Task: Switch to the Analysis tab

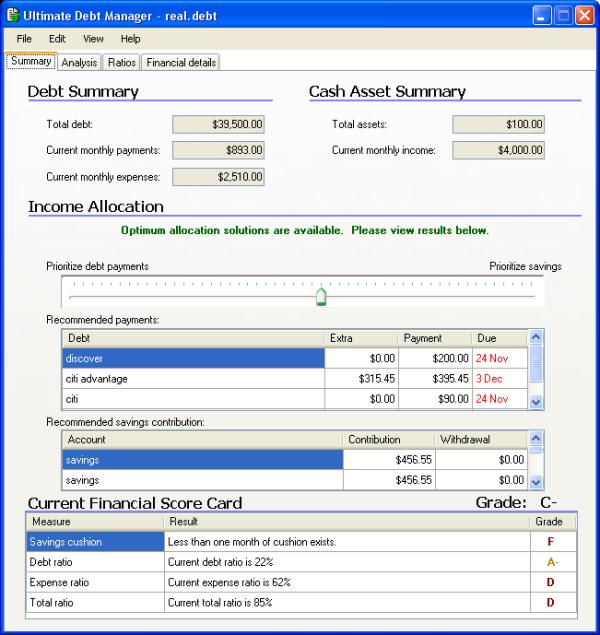Action: [x=79, y=63]
